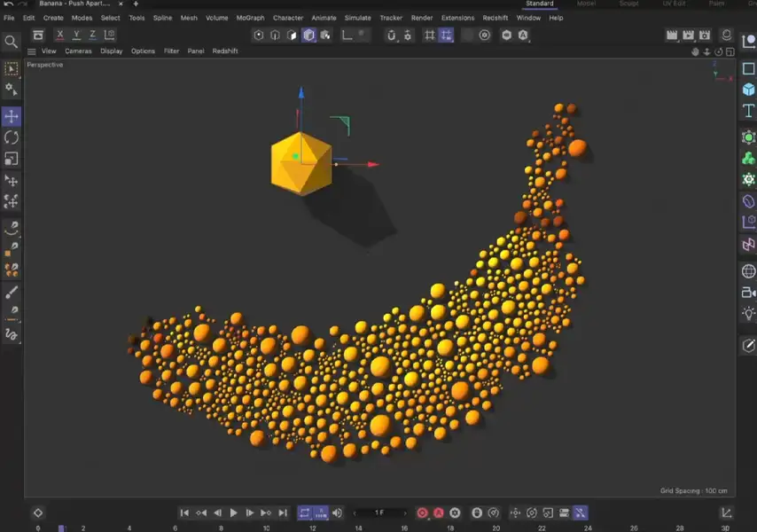The height and width of the screenshot is (532, 757).
Task: Activate the Rotate tool
Action: (12, 137)
